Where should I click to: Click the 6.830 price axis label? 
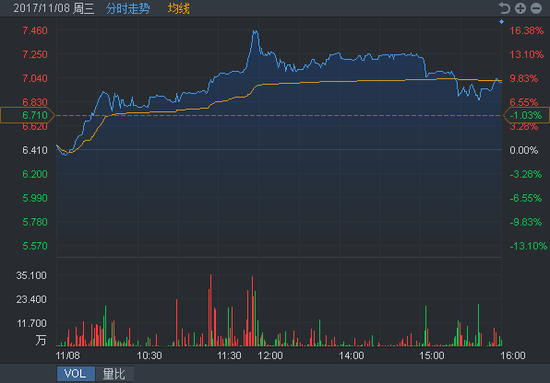[35, 102]
